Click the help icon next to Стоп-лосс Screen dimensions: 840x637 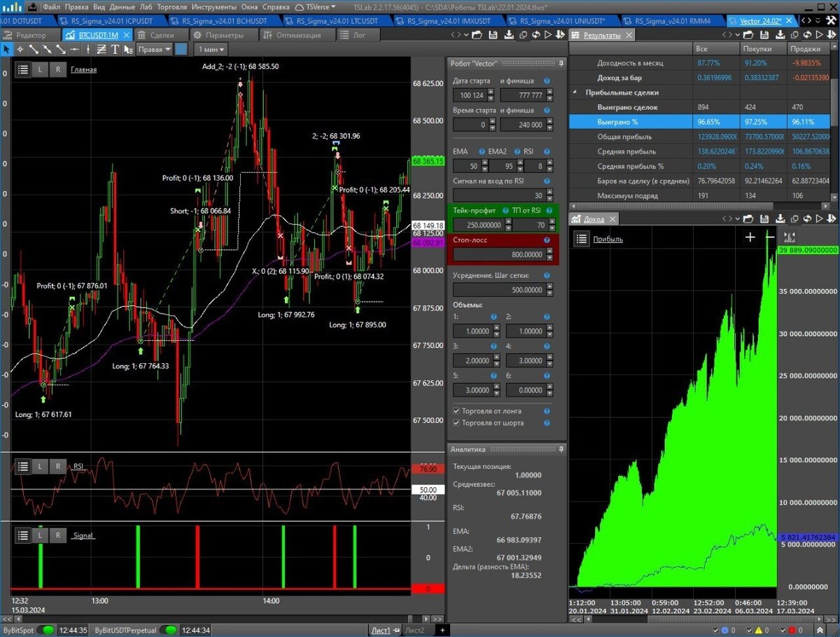click(x=547, y=240)
